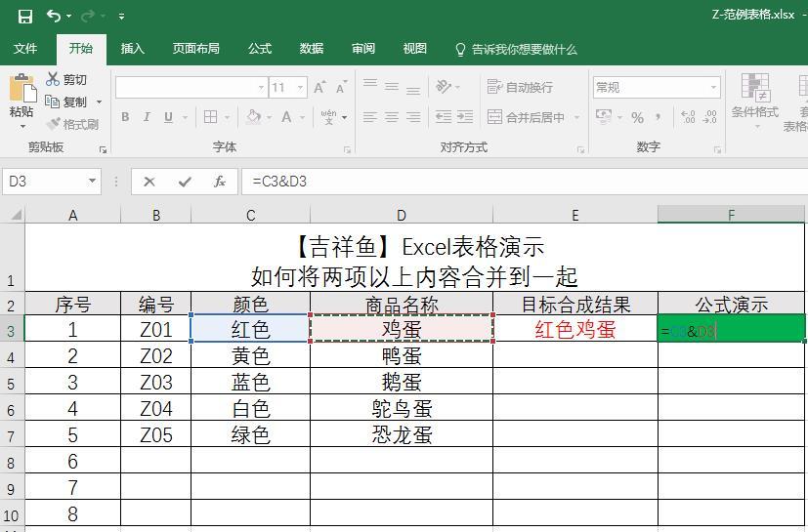Open the 字体 dialog launcher
The width and height of the screenshot is (808, 532).
coord(347,149)
